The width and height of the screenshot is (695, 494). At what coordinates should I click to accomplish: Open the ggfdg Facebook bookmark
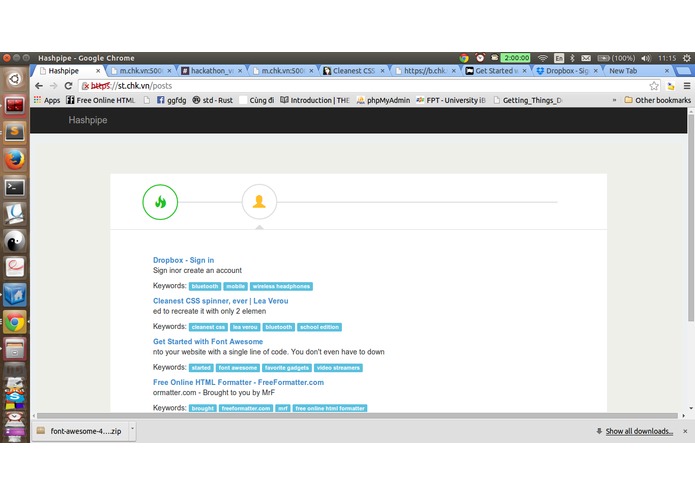(x=172, y=100)
